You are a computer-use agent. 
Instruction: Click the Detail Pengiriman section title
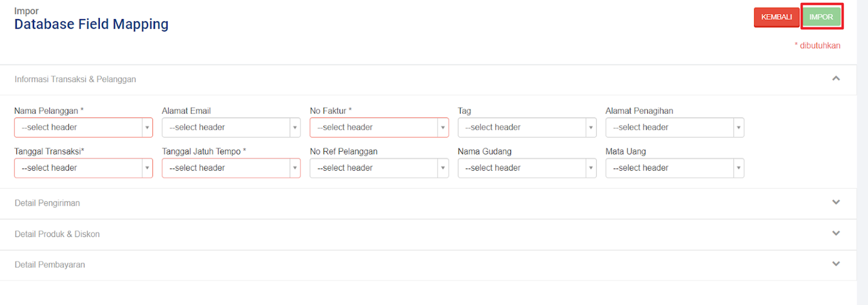(x=47, y=203)
